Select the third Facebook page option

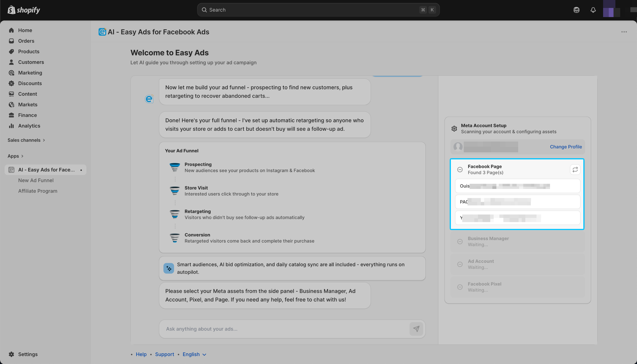[517, 218]
